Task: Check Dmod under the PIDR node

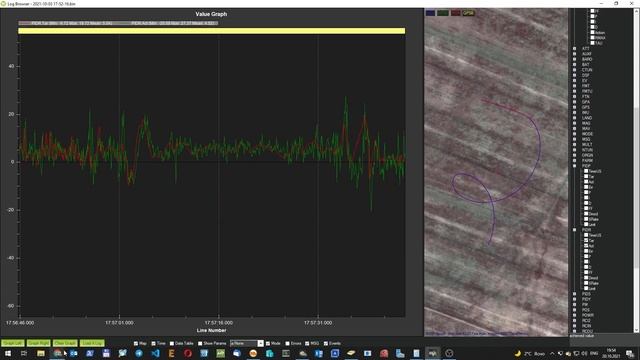Action: click(586, 278)
